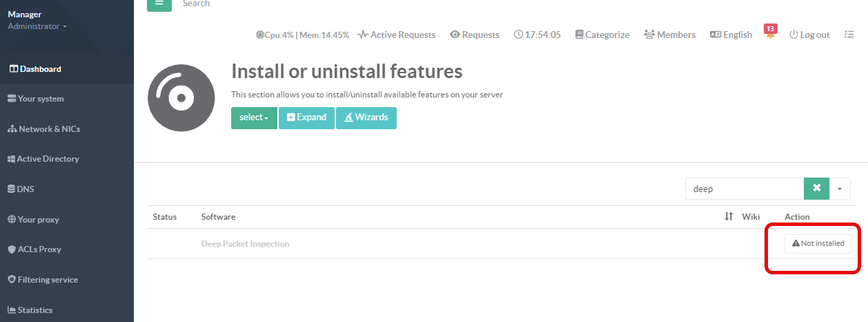Click the task list icon after Log out
The image size is (868, 322).
pos(849,35)
